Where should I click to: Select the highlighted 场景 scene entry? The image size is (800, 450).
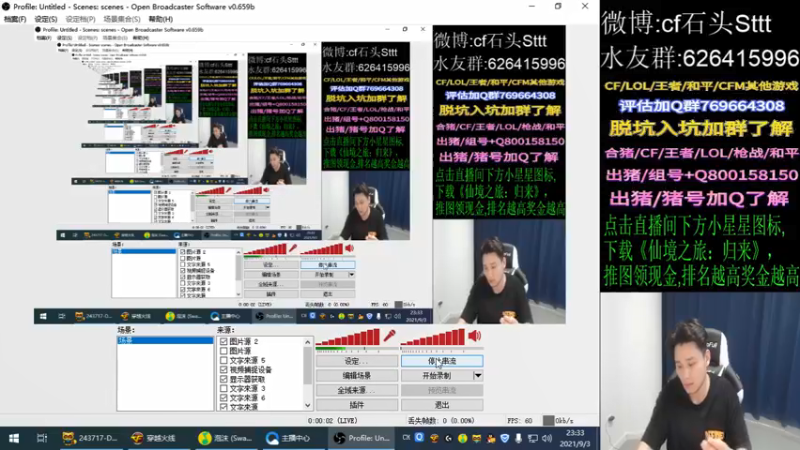click(x=165, y=340)
